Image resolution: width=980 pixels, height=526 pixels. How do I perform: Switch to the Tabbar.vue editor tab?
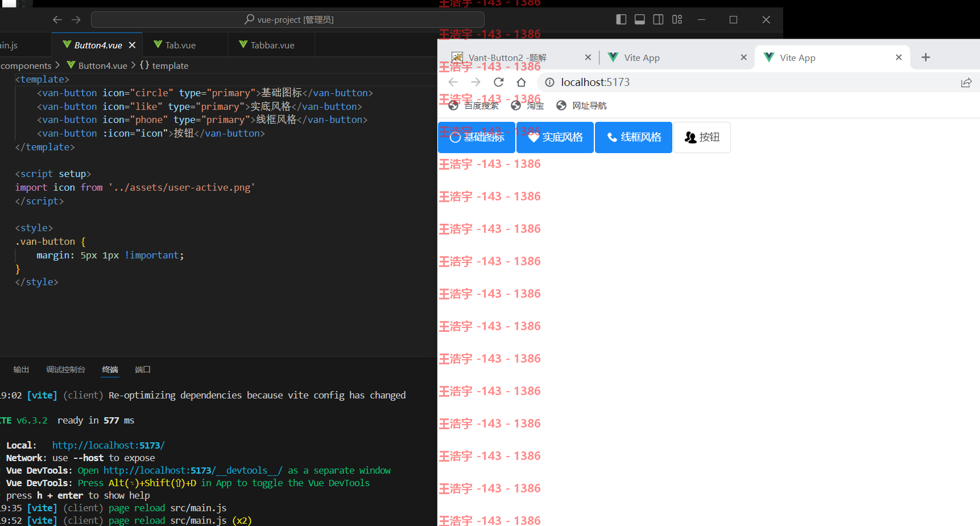[x=272, y=45]
